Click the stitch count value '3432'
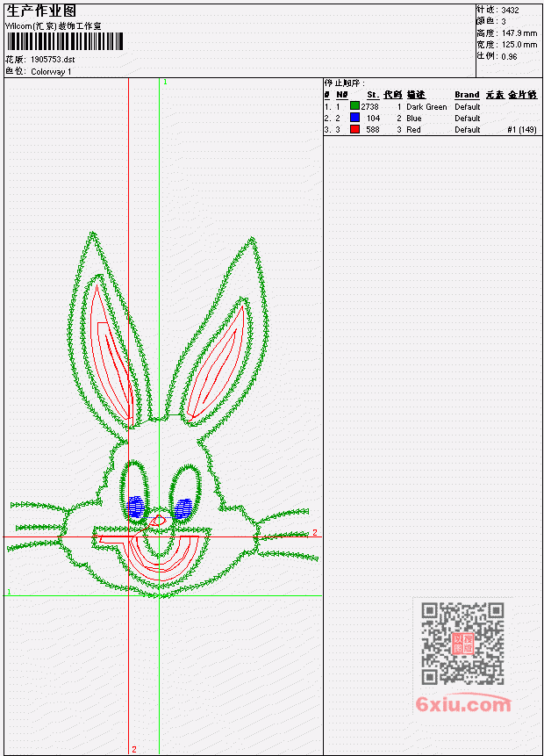This screenshot has width=544, height=756. 510,10
